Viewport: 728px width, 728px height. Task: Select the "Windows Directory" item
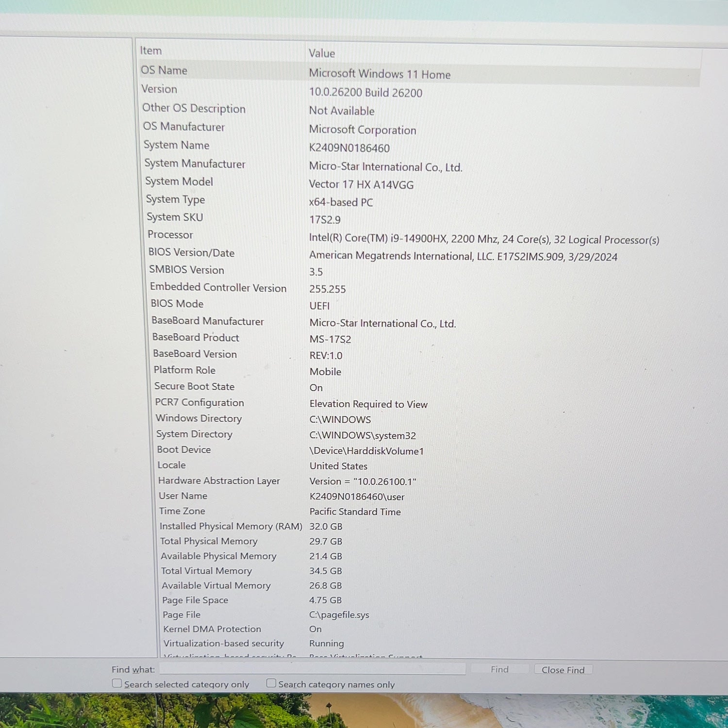[199, 418]
